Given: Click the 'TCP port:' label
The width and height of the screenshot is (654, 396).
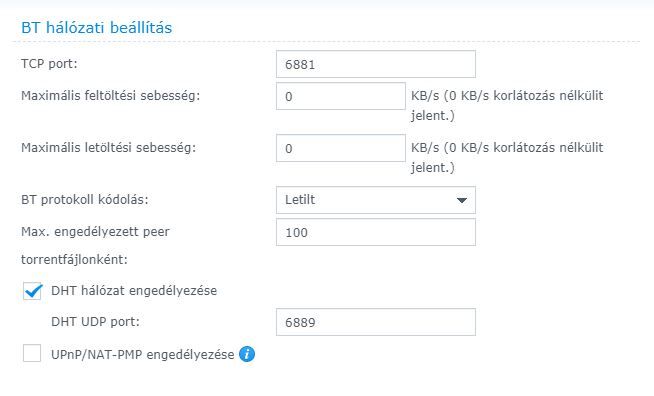Looking at the screenshot, I should point(49,64).
